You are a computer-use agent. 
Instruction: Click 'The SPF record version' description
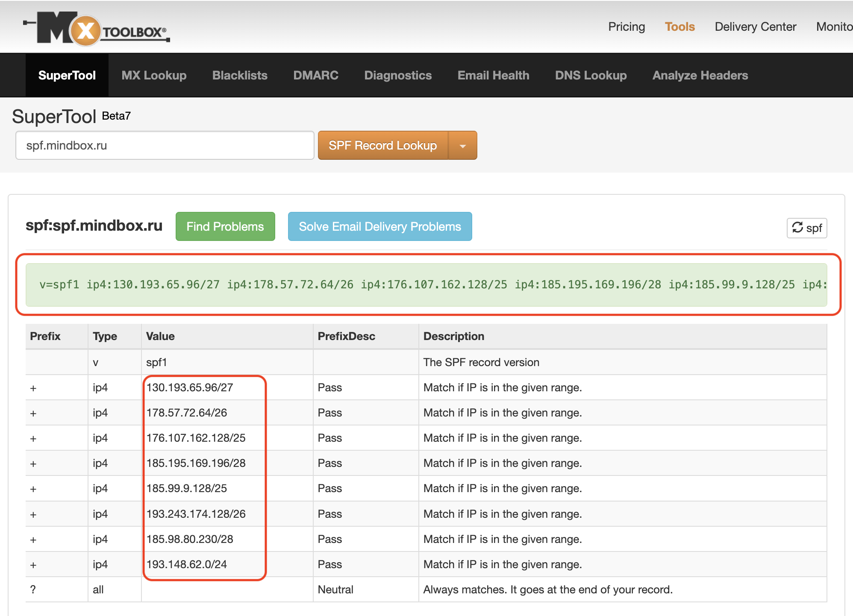pyautogui.click(x=481, y=362)
